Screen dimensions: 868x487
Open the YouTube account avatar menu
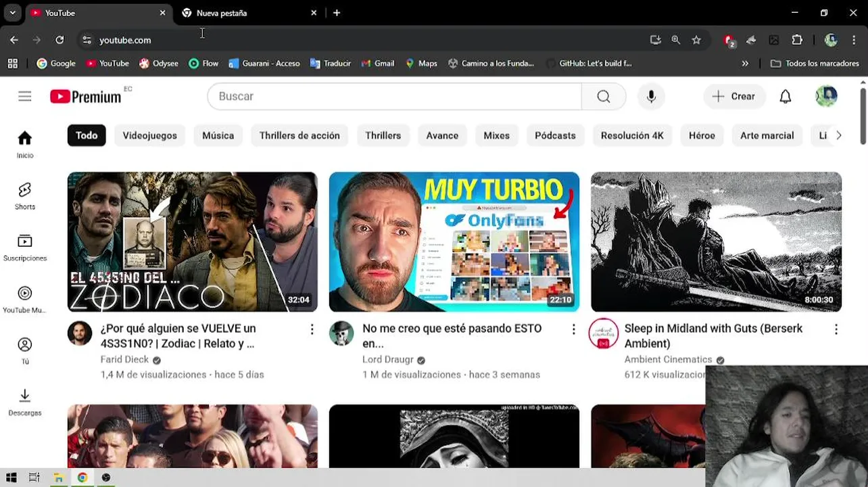pyautogui.click(x=826, y=97)
